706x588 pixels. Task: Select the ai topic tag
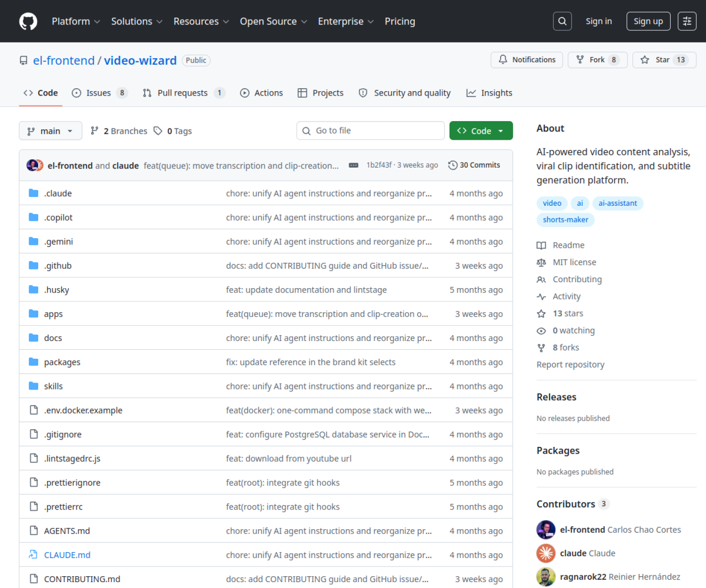(x=580, y=203)
